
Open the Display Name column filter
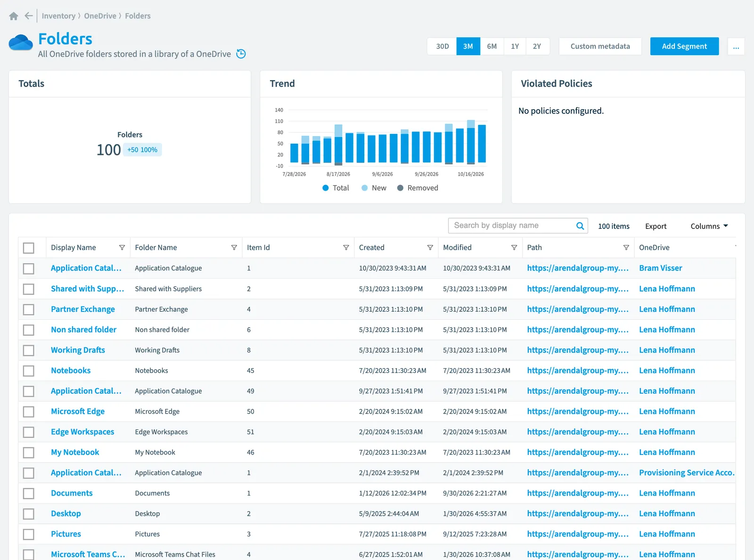pyautogui.click(x=122, y=248)
